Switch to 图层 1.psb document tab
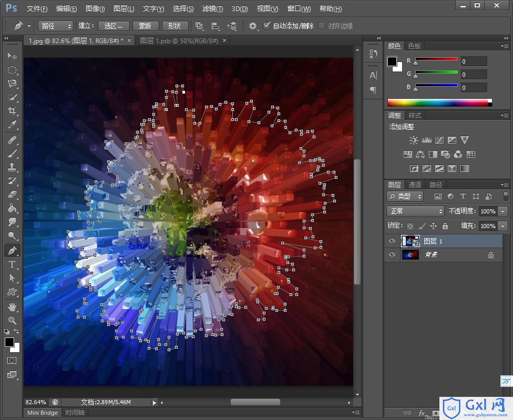The image size is (513, 420). [179, 40]
